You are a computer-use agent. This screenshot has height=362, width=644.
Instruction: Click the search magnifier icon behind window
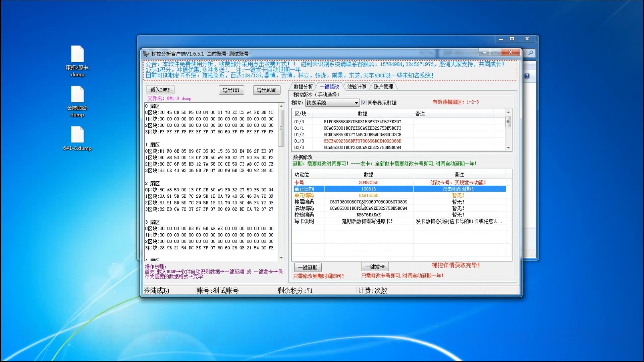click(531, 53)
